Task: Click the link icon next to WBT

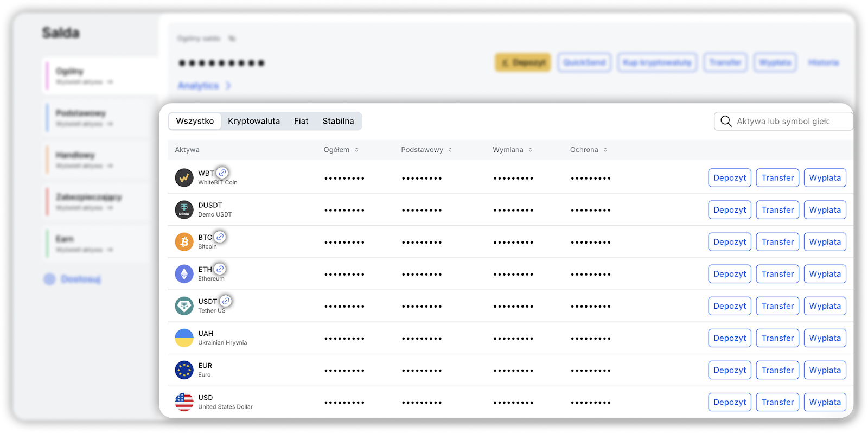Action: [x=222, y=173]
